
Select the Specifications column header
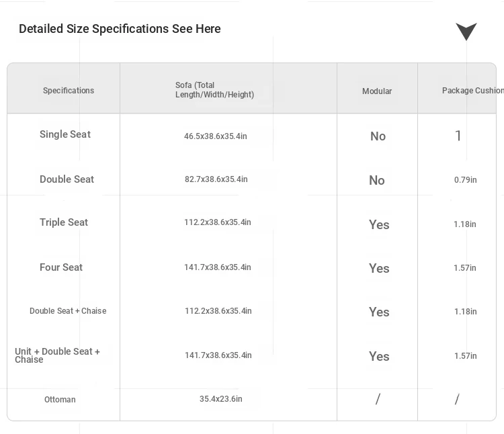[69, 91]
